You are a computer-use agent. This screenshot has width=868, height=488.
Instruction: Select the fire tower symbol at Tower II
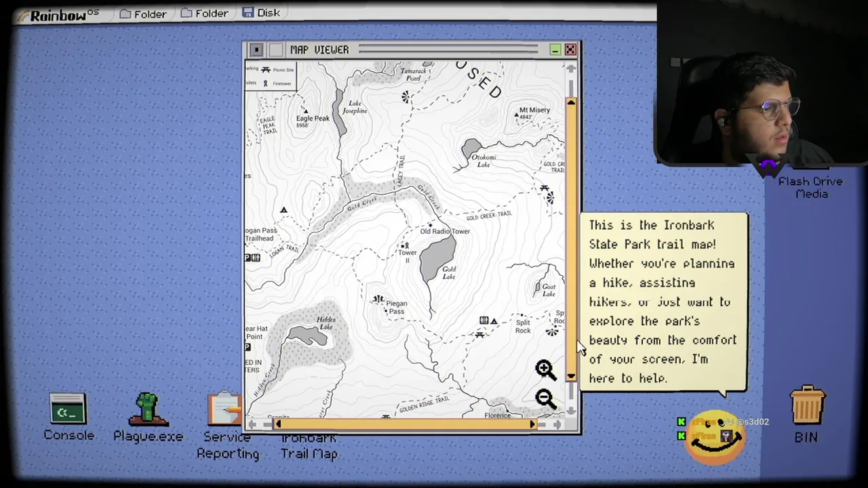[x=406, y=245]
